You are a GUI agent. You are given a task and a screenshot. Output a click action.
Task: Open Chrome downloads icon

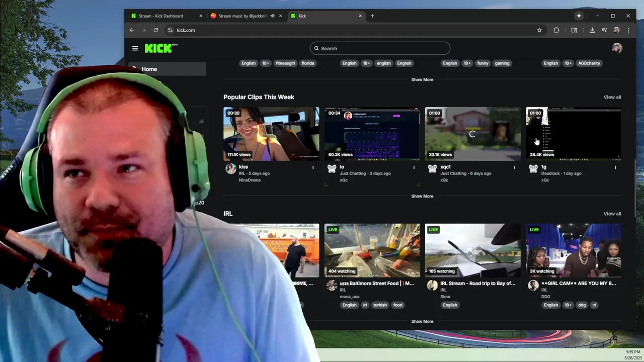click(x=592, y=30)
